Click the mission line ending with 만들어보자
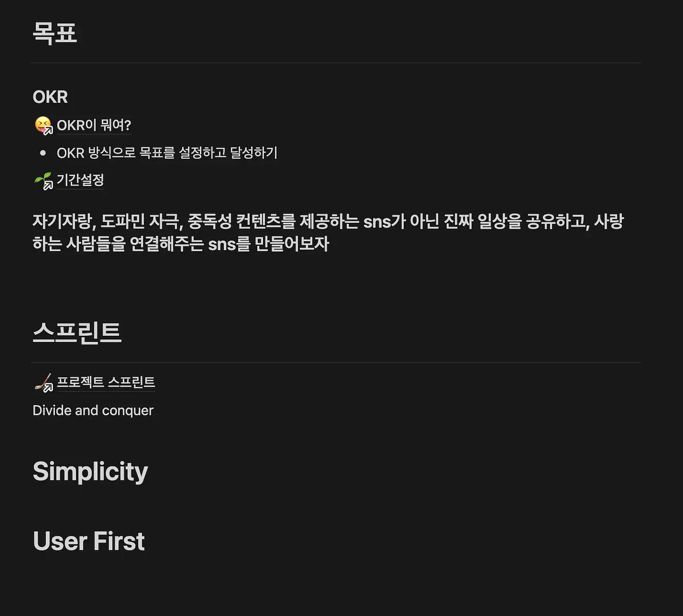The height and width of the screenshot is (616, 683). click(181, 244)
